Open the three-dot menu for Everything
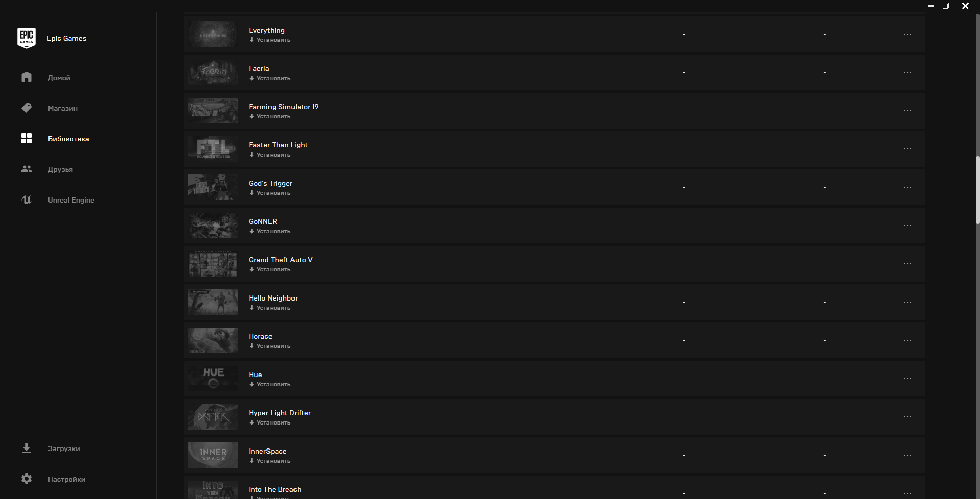Viewport: 980px width, 499px height. tap(907, 34)
